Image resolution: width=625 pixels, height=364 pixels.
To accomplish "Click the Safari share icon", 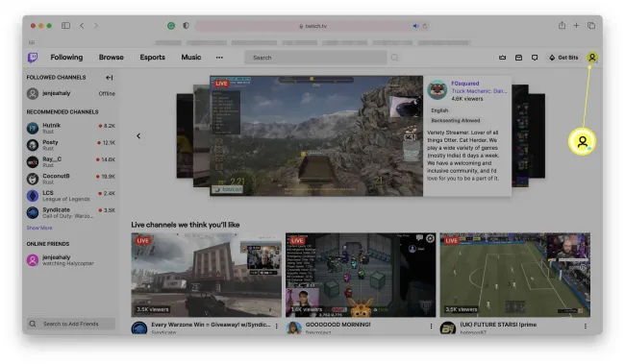I will coord(562,26).
